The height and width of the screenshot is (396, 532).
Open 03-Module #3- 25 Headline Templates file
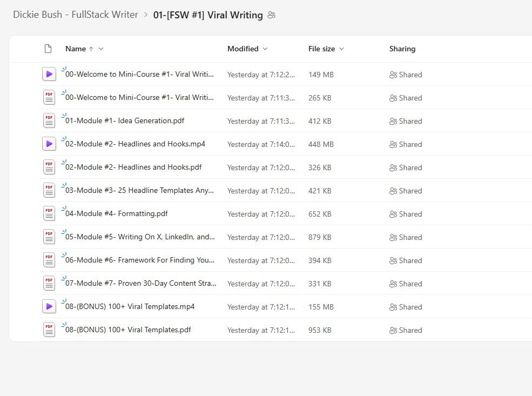pos(139,190)
